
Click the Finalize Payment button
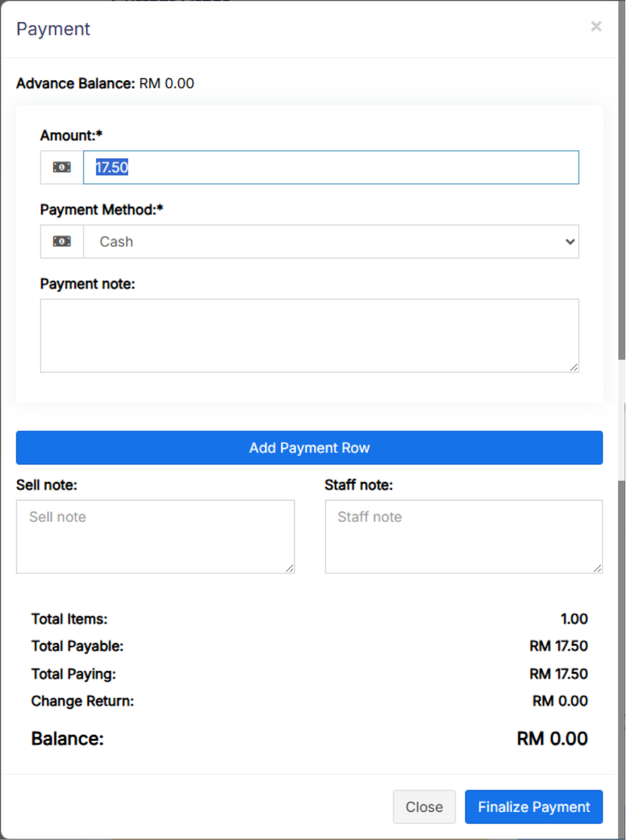point(534,807)
